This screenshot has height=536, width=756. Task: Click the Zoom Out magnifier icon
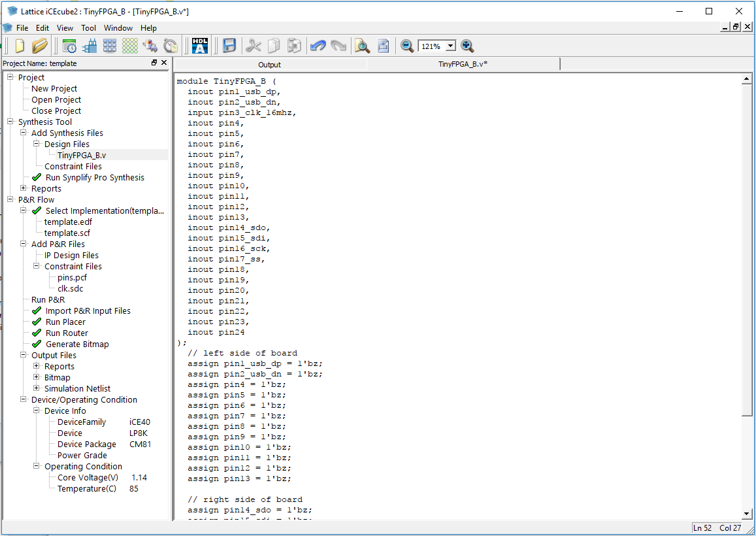click(407, 46)
